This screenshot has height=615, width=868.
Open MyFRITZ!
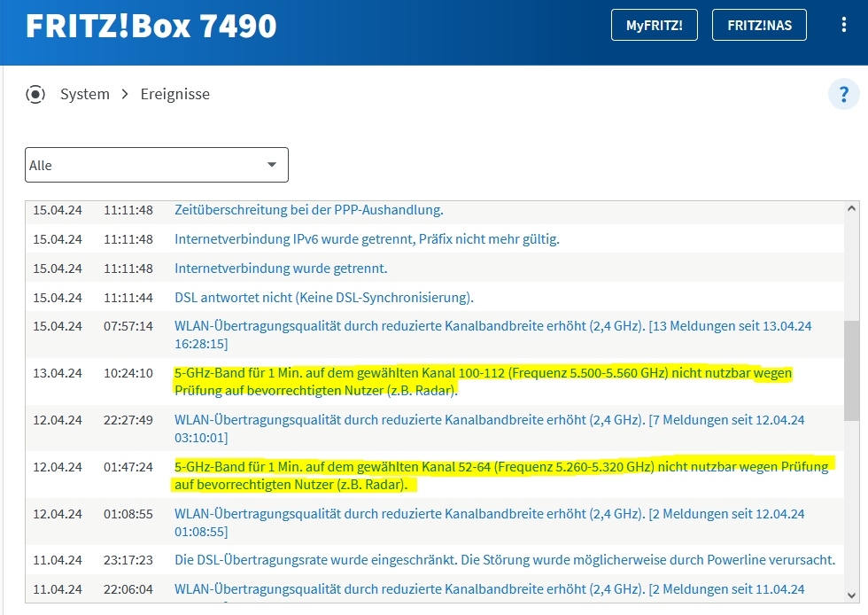655,25
